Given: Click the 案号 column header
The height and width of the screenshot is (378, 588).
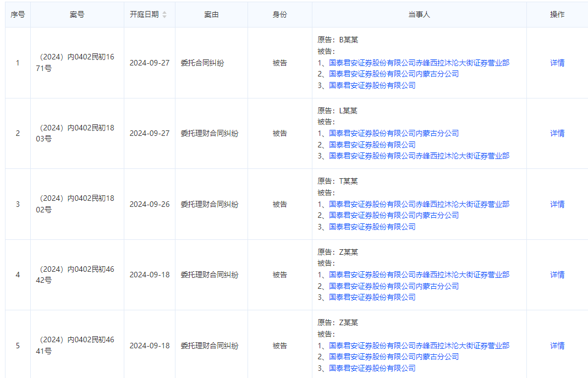Looking at the screenshot, I should (x=77, y=15).
